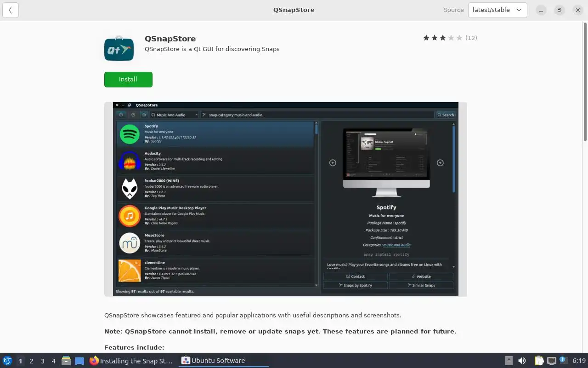Click the show desktop taskbar icon
588x368 pixels.
79,361
